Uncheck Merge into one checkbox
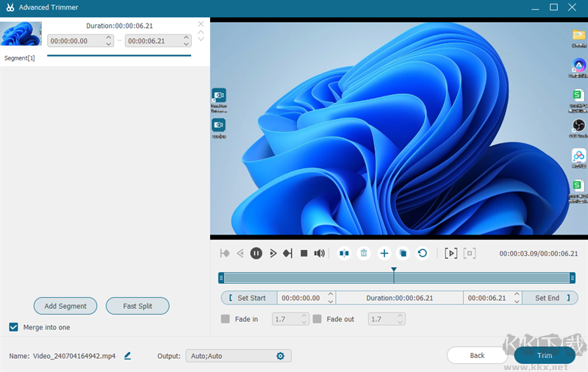Screen dimensions: 588x372 coord(13,327)
